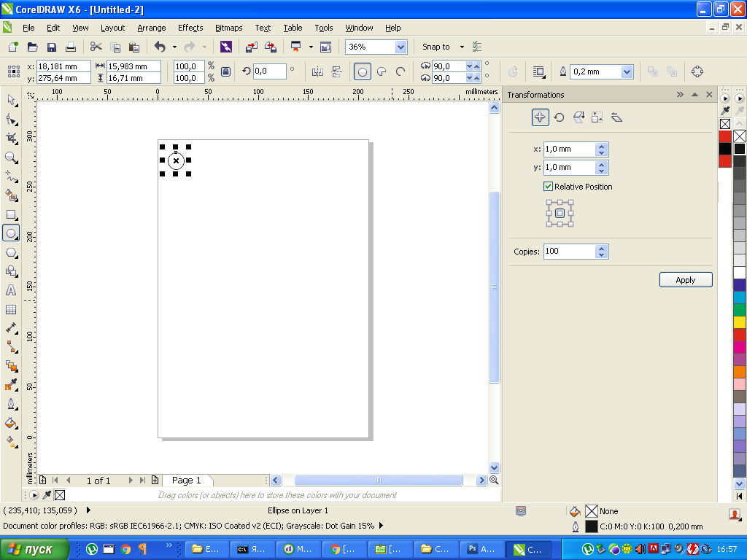The height and width of the screenshot is (560, 747).
Task: Click Mirror horizontally icon
Action: click(x=317, y=72)
